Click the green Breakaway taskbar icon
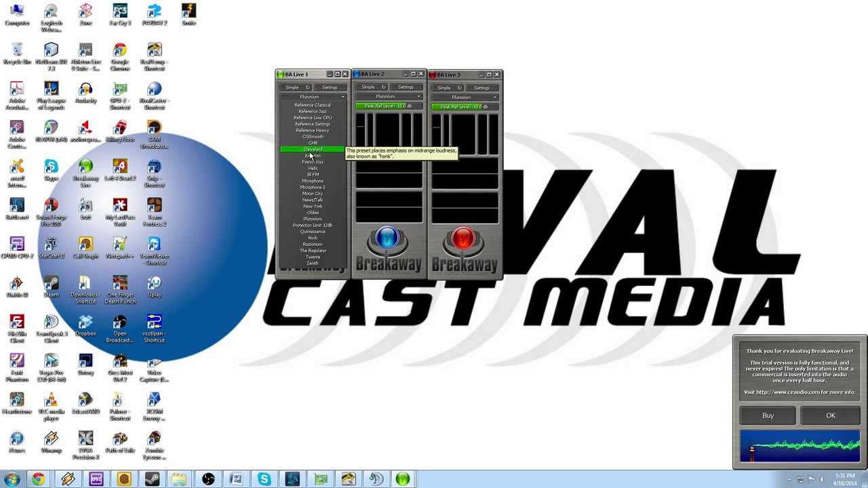Image resolution: width=868 pixels, height=488 pixels. (403, 479)
